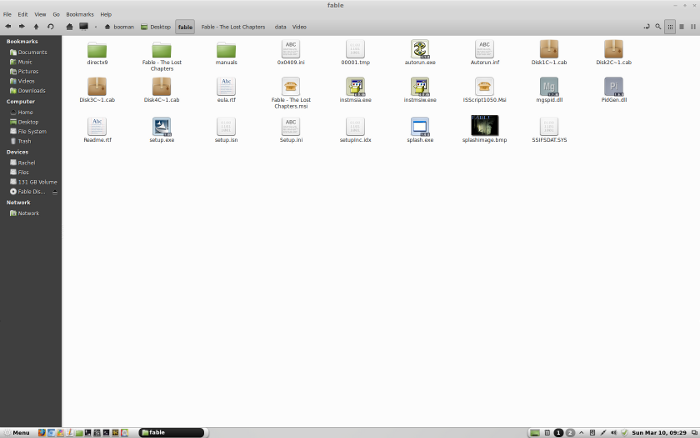Switch to icon view

pos(670,27)
